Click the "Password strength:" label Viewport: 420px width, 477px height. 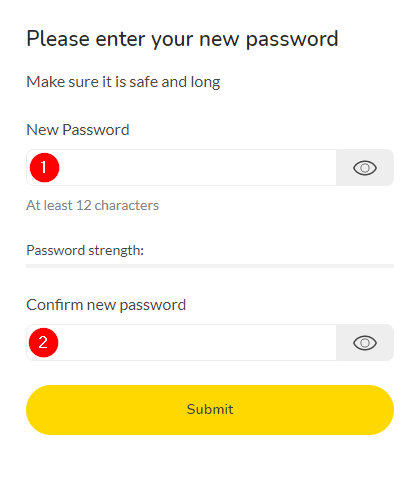tap(85, 251)
